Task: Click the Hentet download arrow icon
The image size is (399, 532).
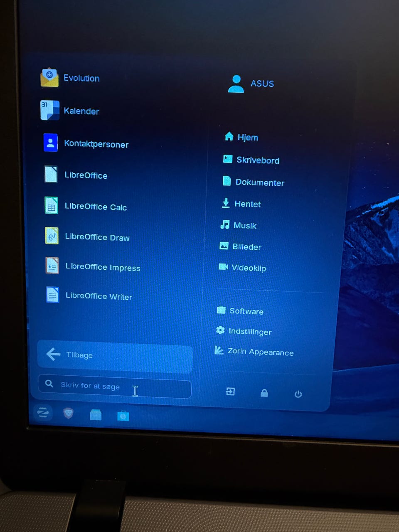Action: click(x=226, y=203)
